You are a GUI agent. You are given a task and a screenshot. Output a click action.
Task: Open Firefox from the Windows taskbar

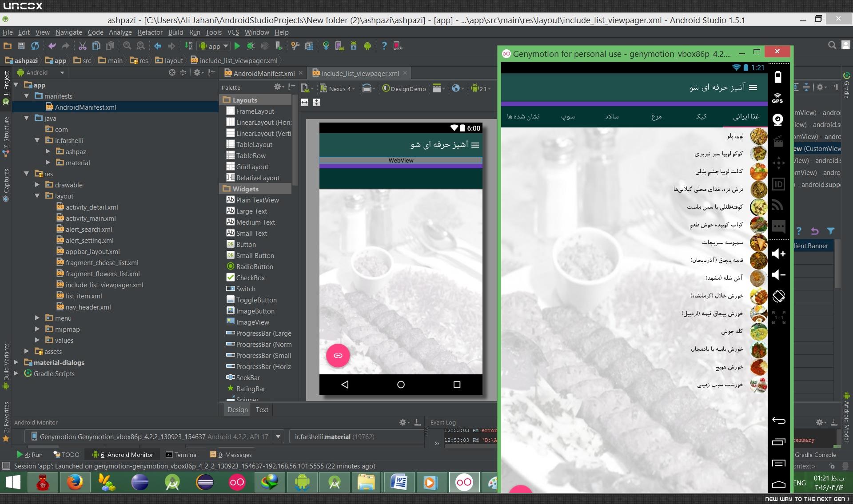coord(75,482)
